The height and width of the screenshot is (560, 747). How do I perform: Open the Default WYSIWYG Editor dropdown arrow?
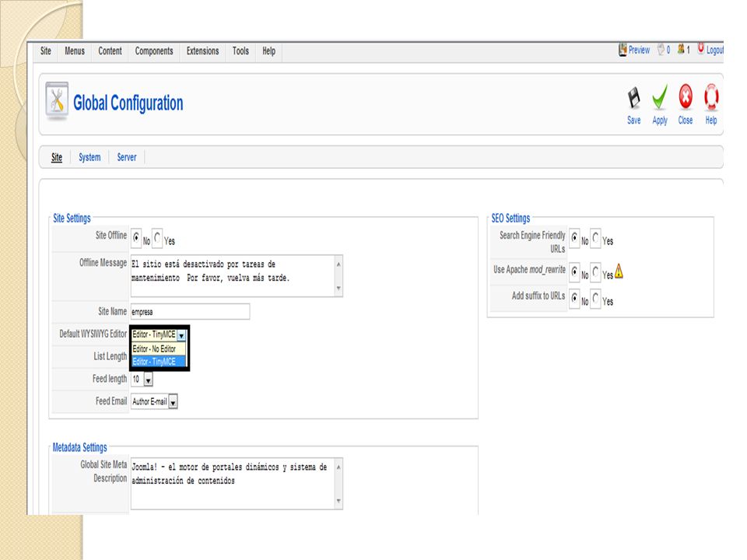[181, 335]
